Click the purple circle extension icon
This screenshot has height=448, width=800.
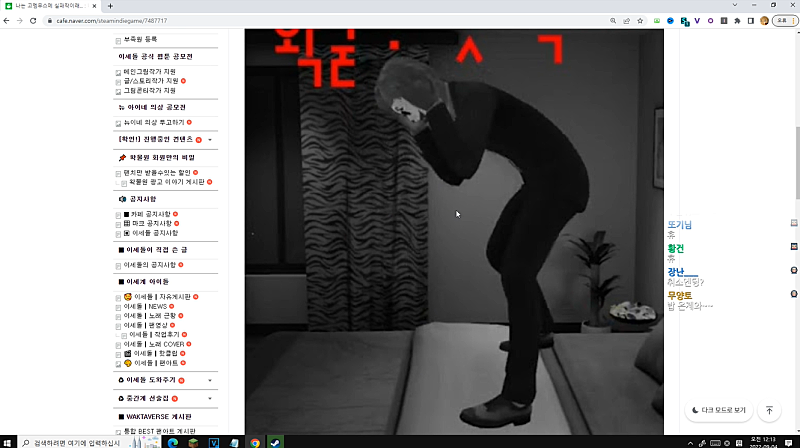(710, 21)
